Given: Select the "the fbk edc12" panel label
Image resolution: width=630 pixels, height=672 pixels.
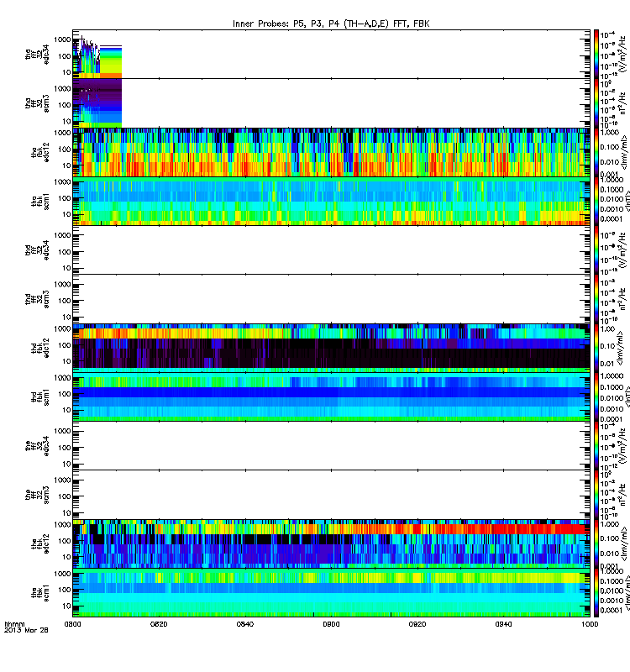Looking at the screenshot, I should pyautogui.click(x=40, y=543).
